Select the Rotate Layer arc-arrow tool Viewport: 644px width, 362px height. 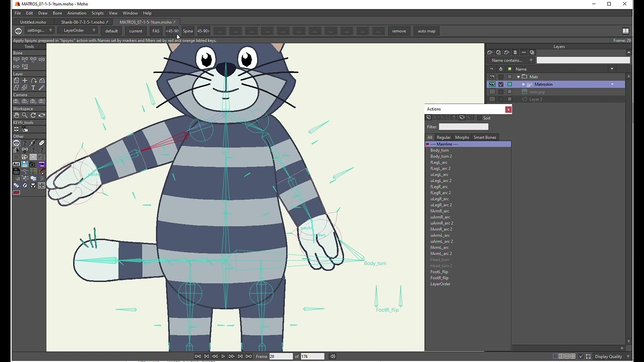[x=33, y=80]
